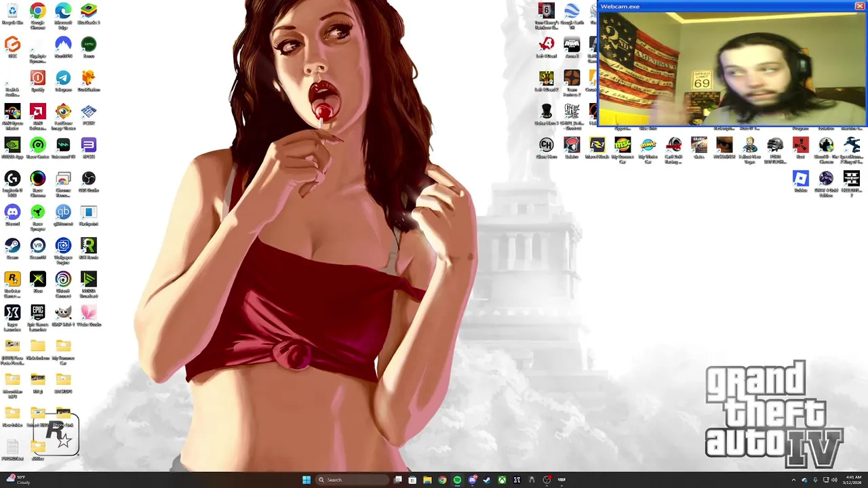868x488 pixels.
Task: Open the NVIDIA App desktop shortcut
Action: coord(12,148)
